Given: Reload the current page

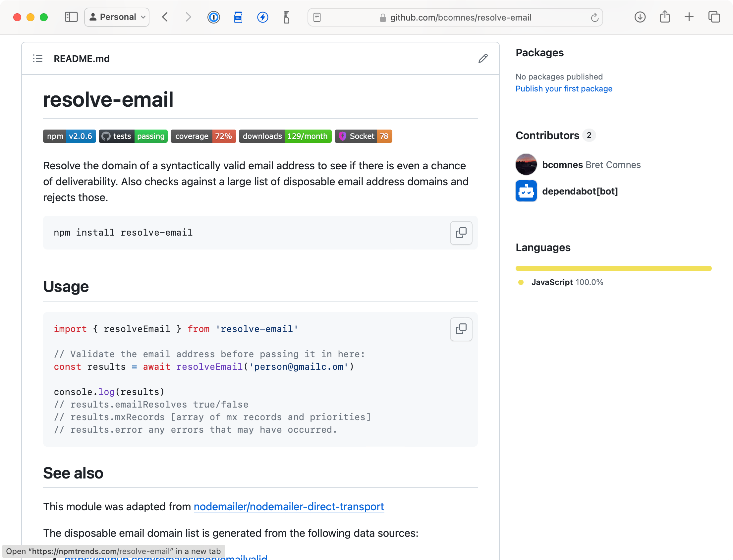Looking at the screenshot, I should (595, 17).
